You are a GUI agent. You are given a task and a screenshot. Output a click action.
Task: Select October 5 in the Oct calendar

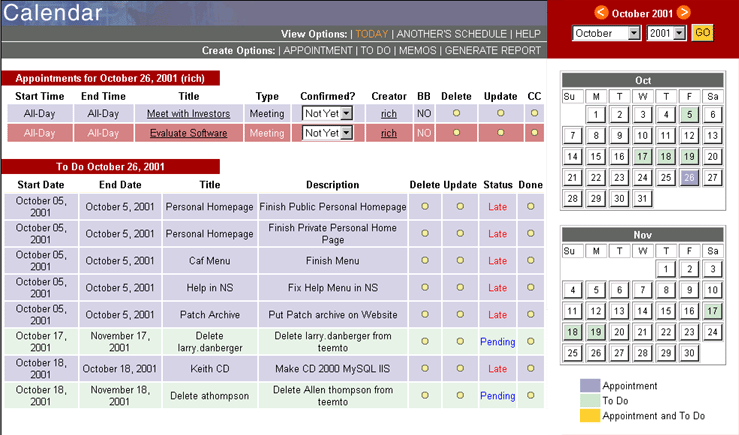click(x=689, y=114)
